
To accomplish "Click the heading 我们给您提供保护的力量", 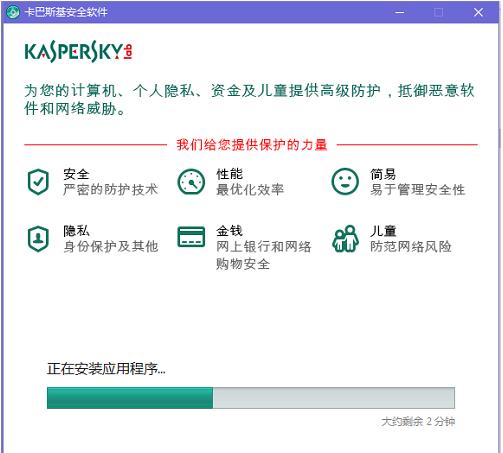I will point(252,145).
